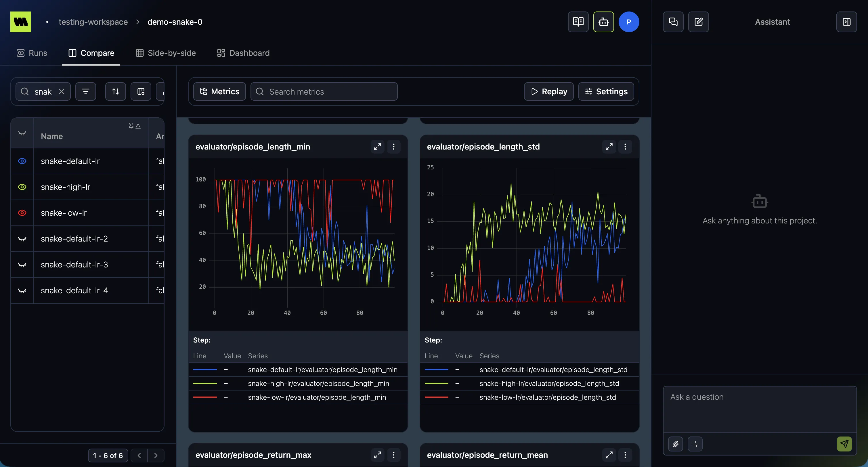
Task: Hide the snake-default-lr run
Action: click(22, 161)
